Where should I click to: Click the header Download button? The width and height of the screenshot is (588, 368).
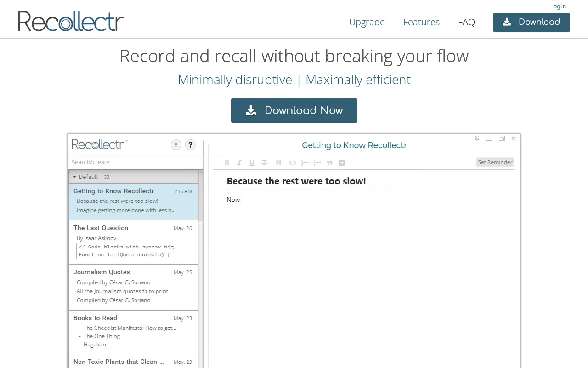pos(531,23)
